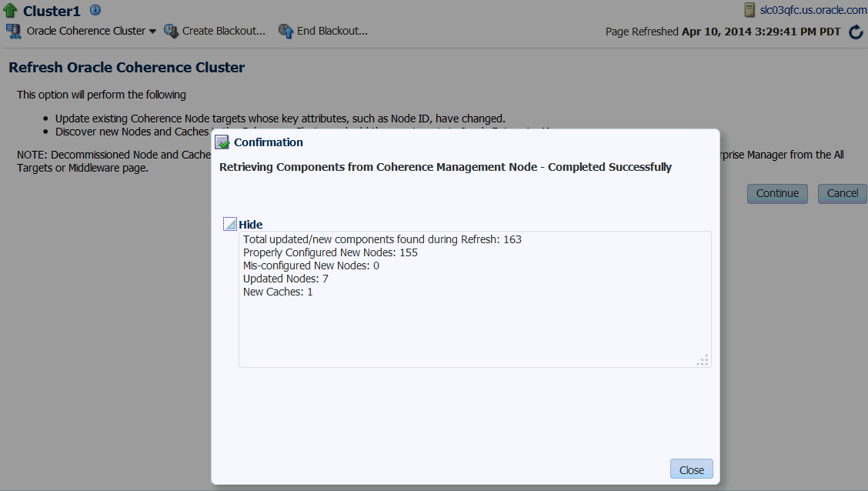Click the Cluster1 page title
Image resolution: width=868 pixels, height=491 pixels.
pyautogui.click(x=52, y=11)
